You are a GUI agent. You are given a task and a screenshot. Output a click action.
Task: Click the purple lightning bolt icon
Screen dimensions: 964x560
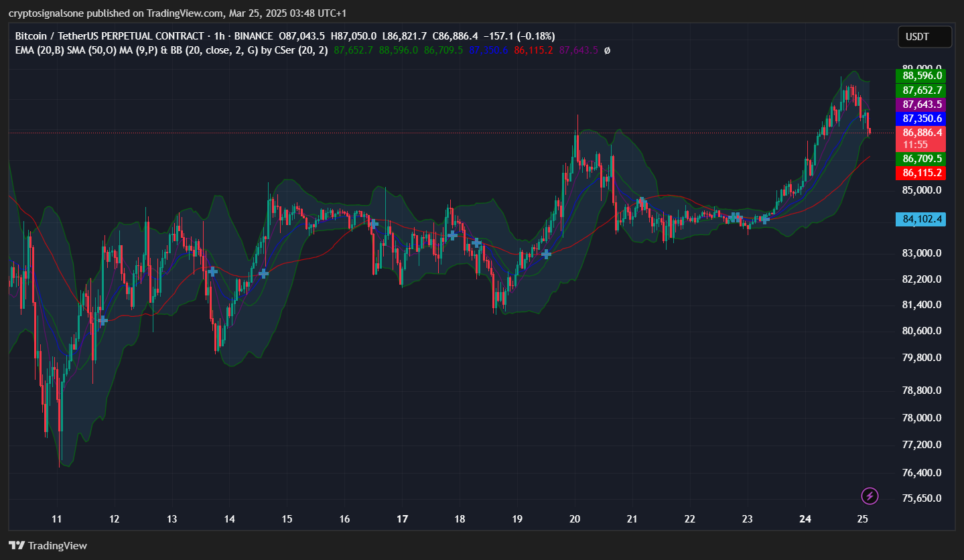point(870,496)
